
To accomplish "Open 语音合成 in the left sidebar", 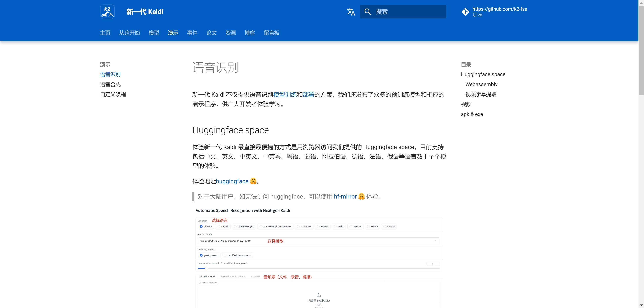I will click(x=110, y=85).
